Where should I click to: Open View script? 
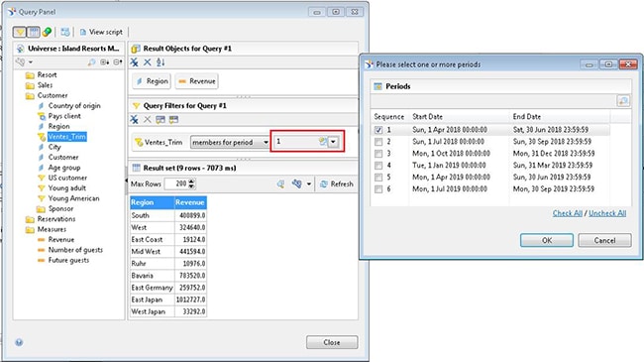pyautogui.click(x=101, y=32)
